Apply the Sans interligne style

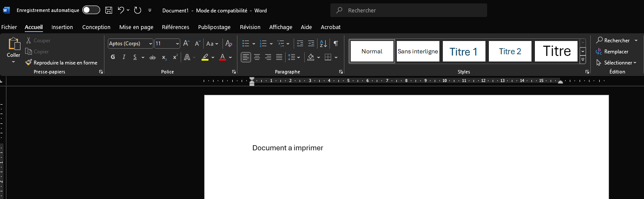pos(418,52)
